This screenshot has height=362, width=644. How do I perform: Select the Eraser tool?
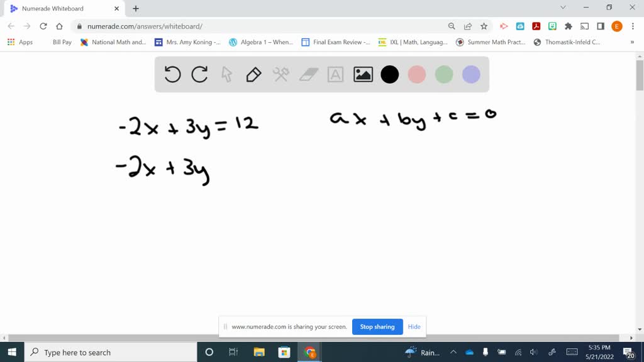click(x=308, y=74)
